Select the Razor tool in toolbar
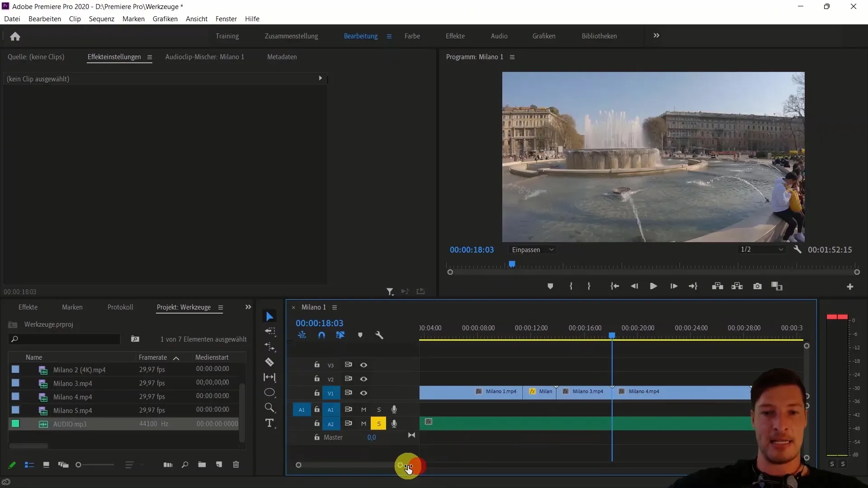868x488 pixels. tap(270, 361)
